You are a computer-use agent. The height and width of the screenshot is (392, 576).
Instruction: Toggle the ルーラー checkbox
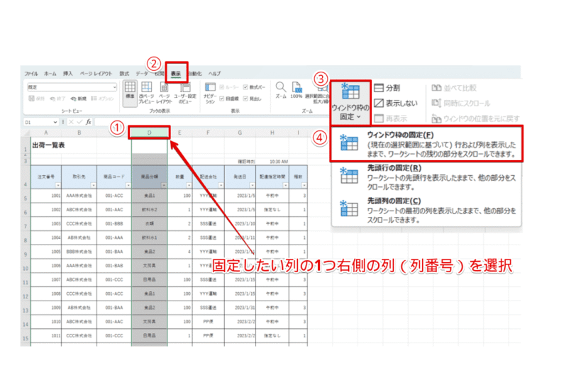[221, 87]
